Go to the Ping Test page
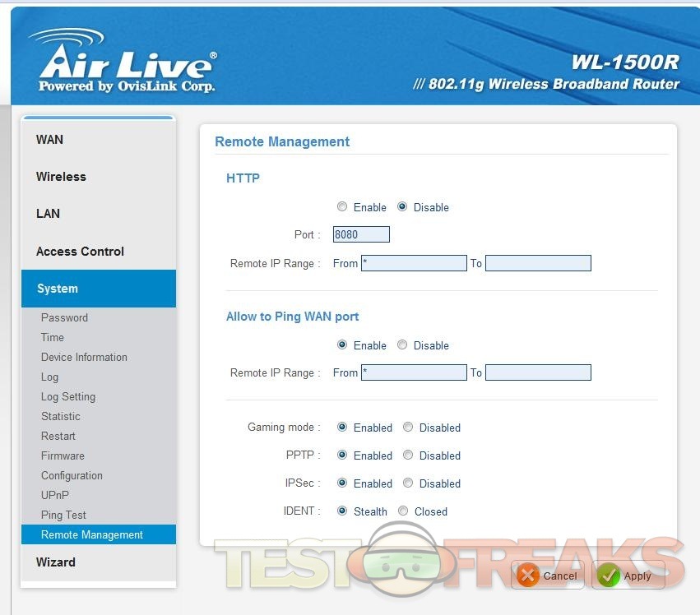The image size is (700, 615). [x=63, y=515]
